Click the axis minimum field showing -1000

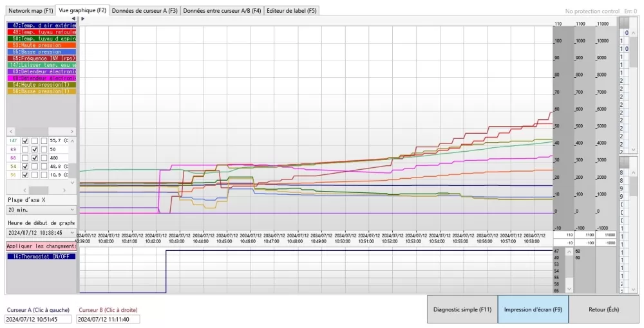606,242
